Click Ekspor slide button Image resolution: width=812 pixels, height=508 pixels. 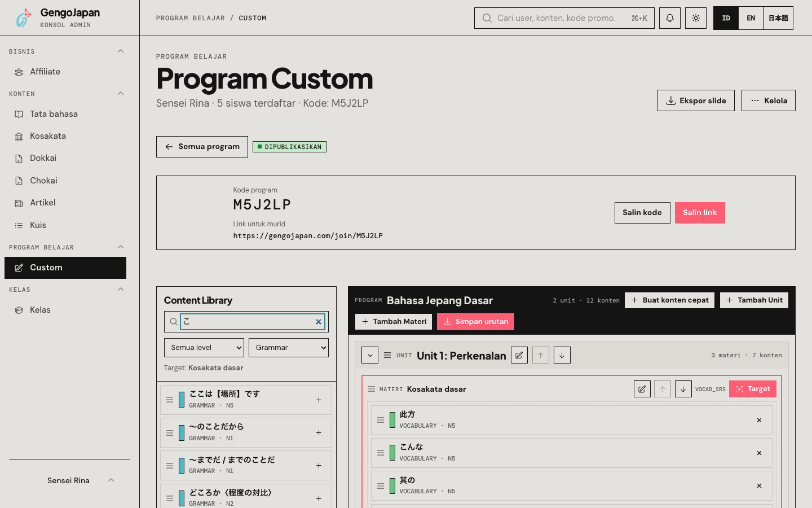coord(696,100)
